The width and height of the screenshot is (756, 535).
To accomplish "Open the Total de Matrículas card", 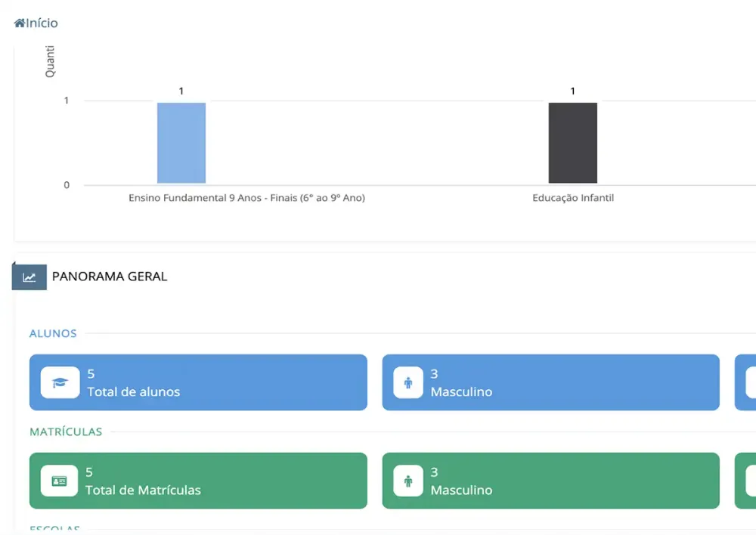I will tap(198, 481).
